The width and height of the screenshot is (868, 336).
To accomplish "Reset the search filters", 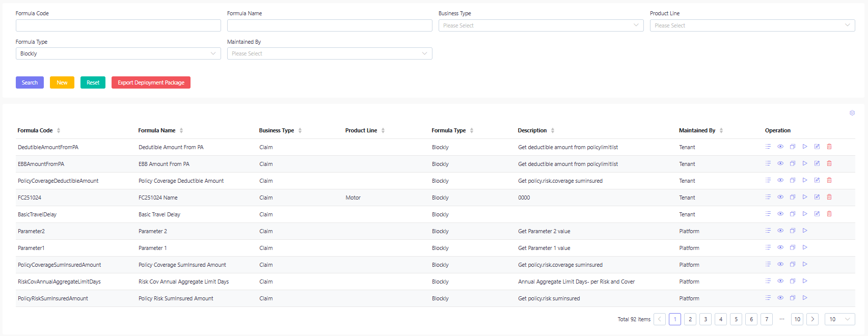I will [93, 82].
